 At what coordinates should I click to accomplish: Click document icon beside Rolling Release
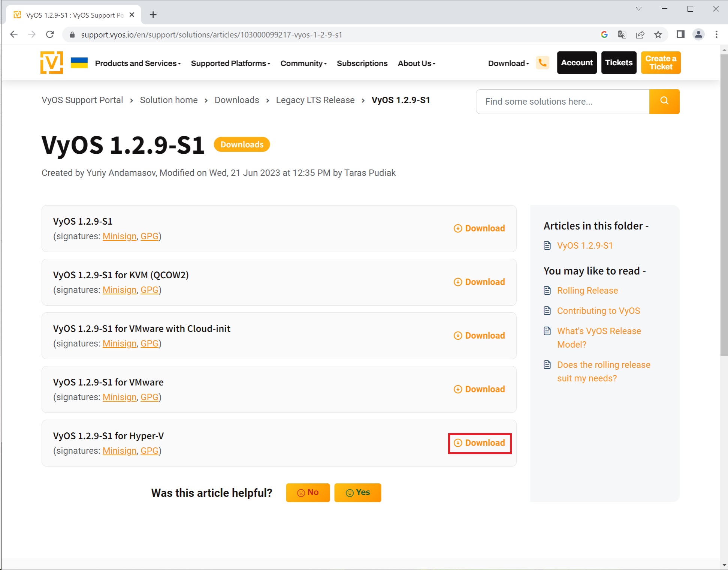[547, 290]
